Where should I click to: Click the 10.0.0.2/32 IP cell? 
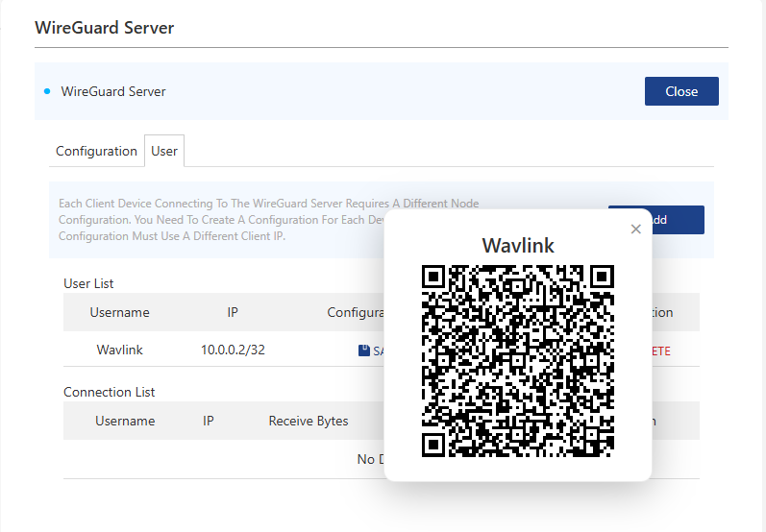(x=233, y=350)
